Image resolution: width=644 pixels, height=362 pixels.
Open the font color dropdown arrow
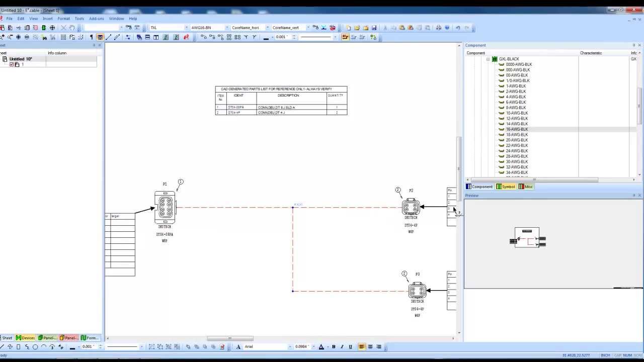pyautogui.click(x=328, y=346)
